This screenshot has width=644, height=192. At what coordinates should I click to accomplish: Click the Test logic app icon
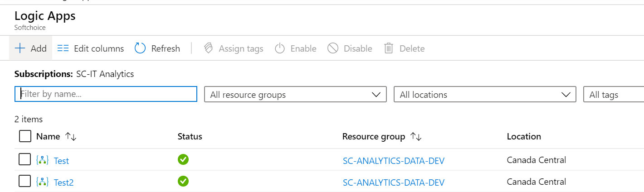(42, 160)
